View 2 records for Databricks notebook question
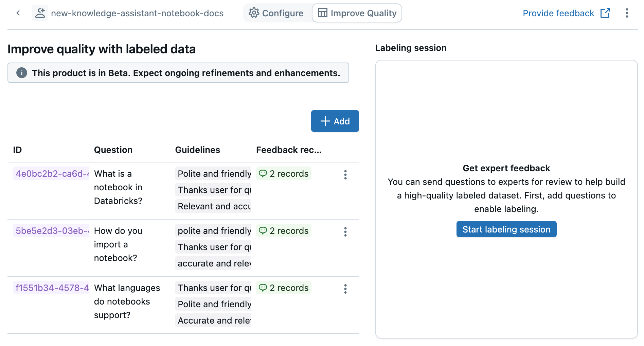Image resolution: width=644 pixels, height=346 pixels. [x=284, y=174]
